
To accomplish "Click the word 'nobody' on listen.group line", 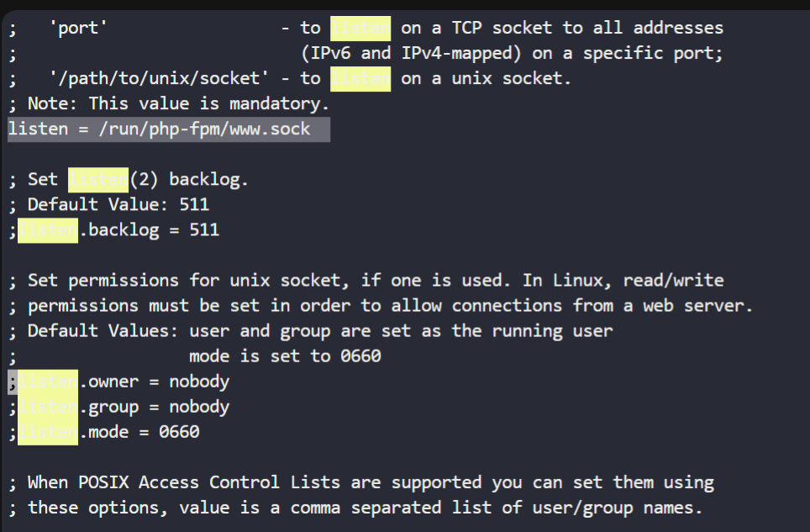I will (199, 408).
